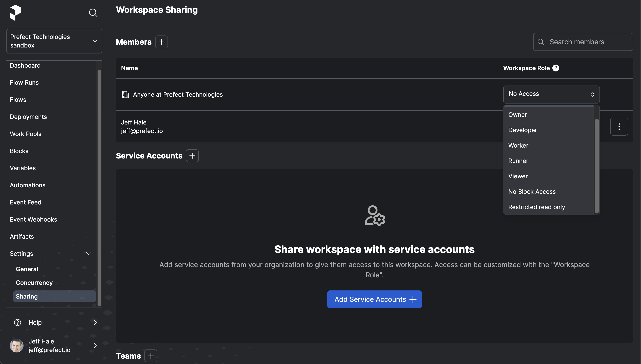Open the No Access role dropdown
This screenshot has width=641, height=364.
[x=551, y=94]
